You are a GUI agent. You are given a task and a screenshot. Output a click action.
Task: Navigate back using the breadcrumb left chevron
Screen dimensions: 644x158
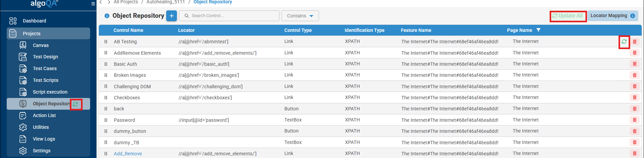point(101,2)
